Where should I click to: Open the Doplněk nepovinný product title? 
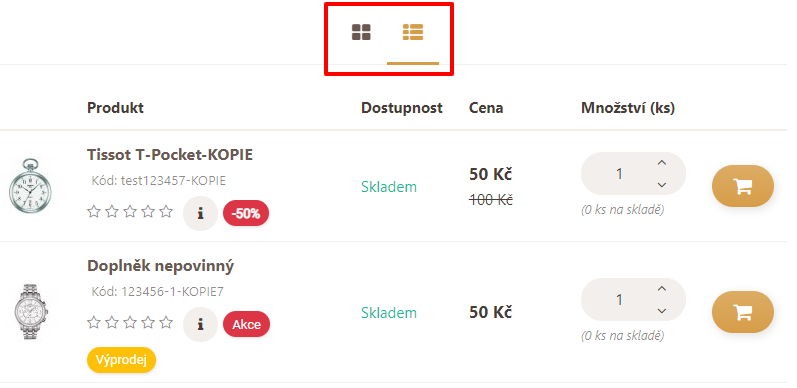coord(161,266)
